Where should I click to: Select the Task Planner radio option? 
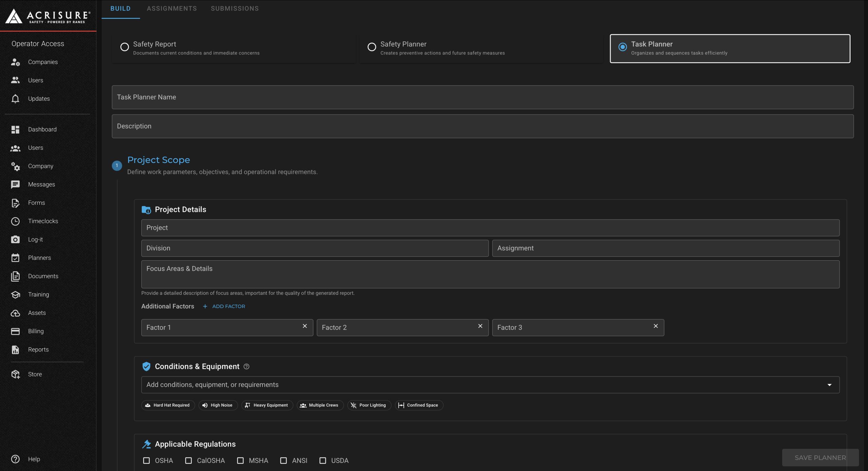pos(623,47)
